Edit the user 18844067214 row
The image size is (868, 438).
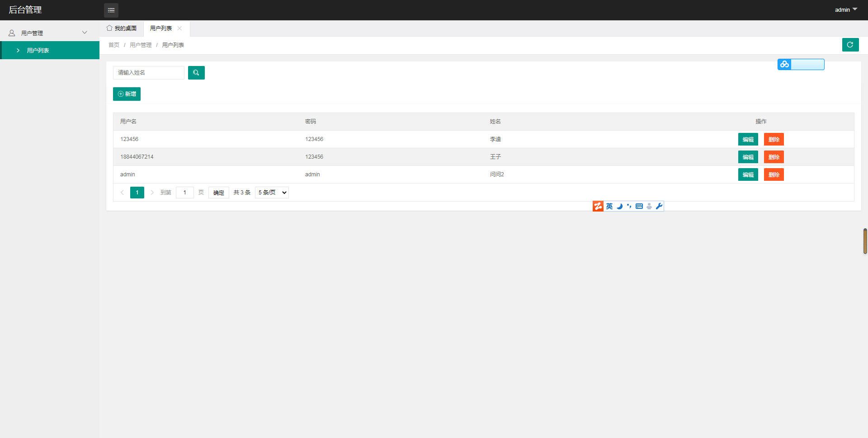748,157
